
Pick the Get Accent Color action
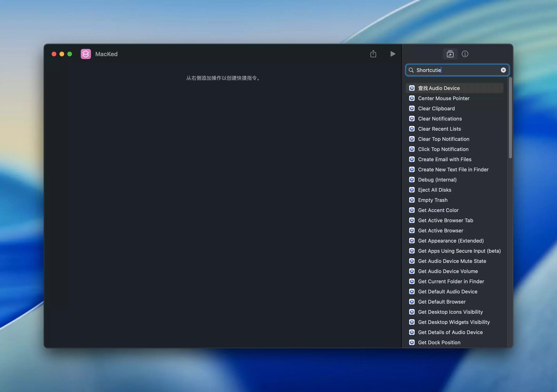pos(438,210)
